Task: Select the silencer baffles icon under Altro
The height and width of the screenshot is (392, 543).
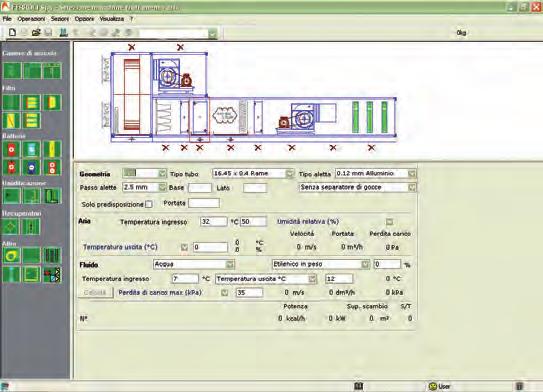Action: 52,256
